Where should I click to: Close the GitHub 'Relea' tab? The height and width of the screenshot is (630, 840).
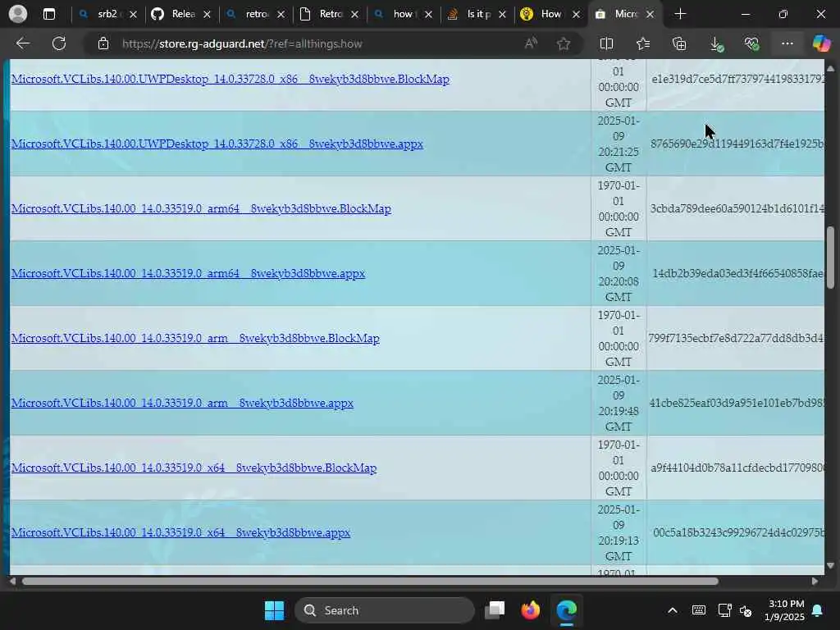(208, 15)
